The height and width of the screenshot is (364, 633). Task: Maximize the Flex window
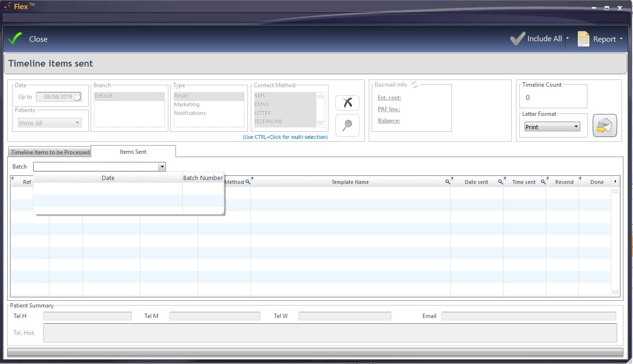pyautogui.click(x=607, y=8)
